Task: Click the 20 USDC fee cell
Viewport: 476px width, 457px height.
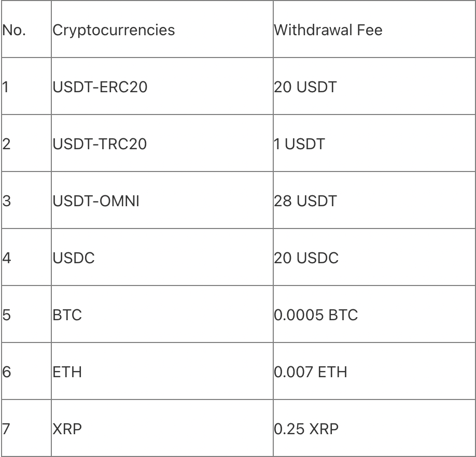Action: (306, 258)
